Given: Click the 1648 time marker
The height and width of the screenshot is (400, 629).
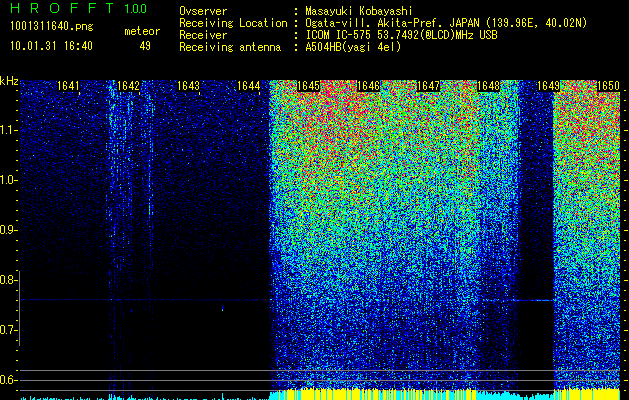Looking at the screenshot, I should (x=489, y=86).
